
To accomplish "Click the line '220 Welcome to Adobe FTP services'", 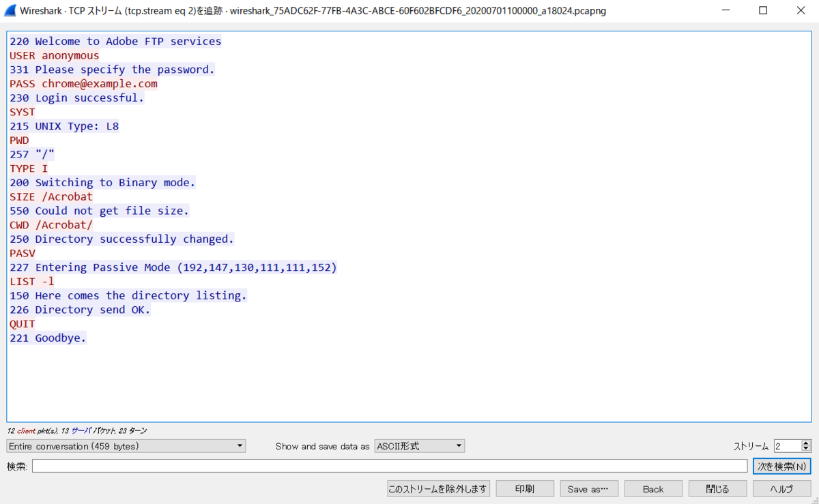I will [115, 42].
